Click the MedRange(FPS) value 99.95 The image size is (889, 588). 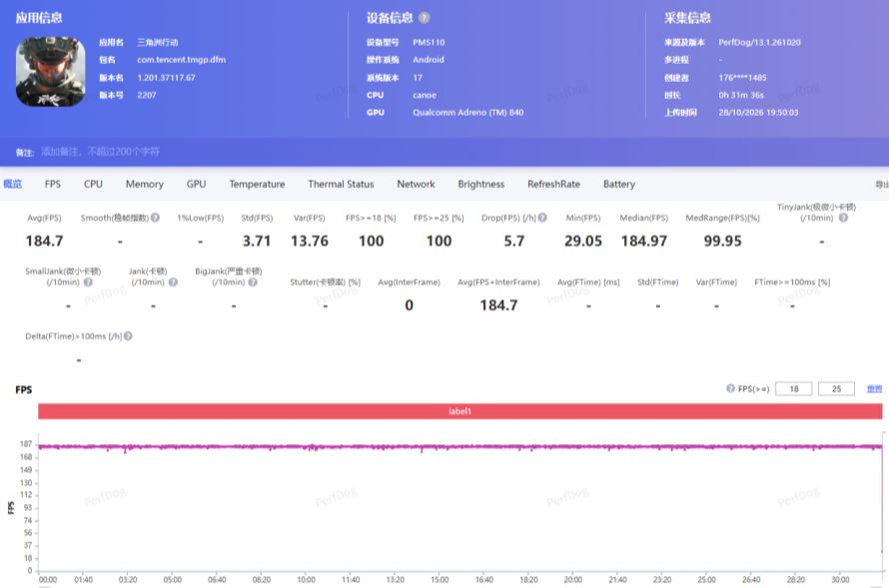723,241
